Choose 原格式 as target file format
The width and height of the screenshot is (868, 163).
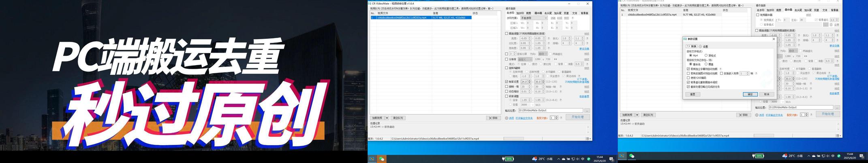point(706,55)
